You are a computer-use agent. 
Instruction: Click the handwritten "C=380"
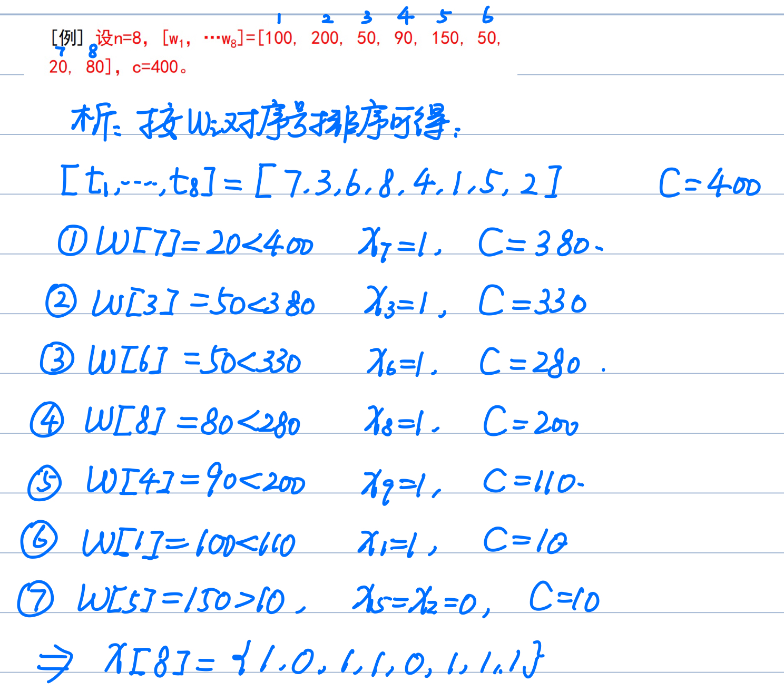pos(540,243)
